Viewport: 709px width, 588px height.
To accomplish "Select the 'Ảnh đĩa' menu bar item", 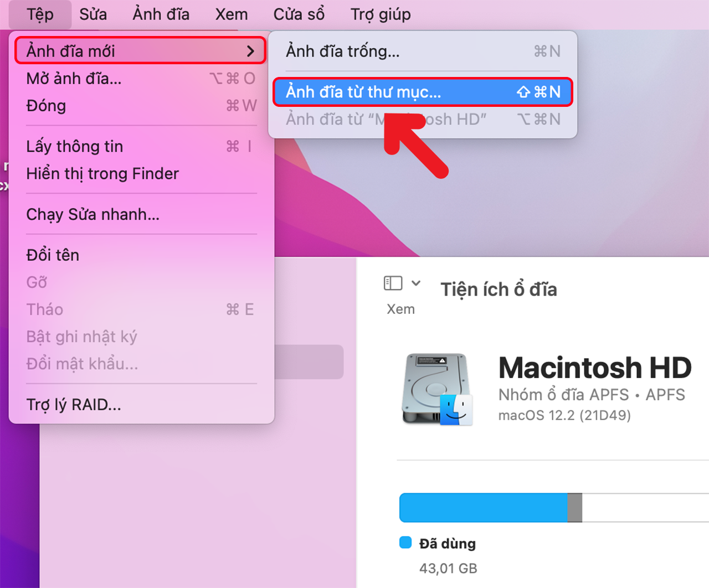I will pos(161,14).
